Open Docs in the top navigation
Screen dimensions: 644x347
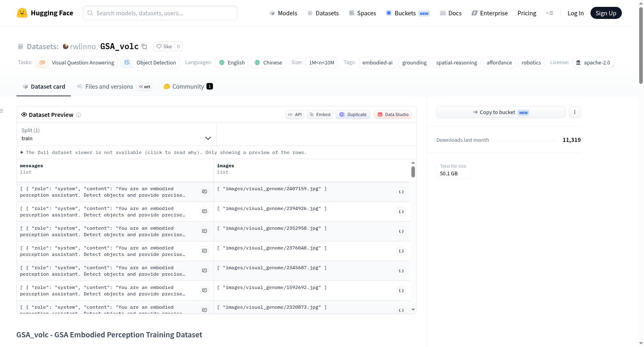point(451,13)
